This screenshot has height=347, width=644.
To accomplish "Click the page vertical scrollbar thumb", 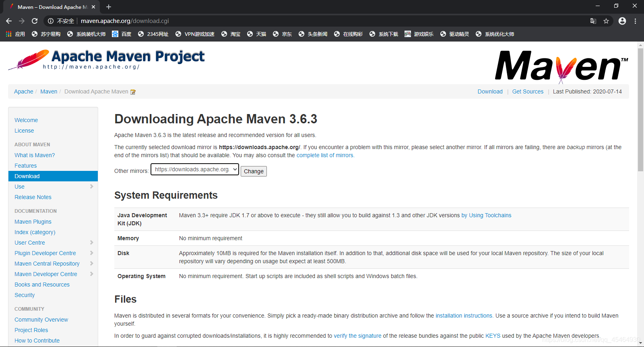I will (640, 110).
